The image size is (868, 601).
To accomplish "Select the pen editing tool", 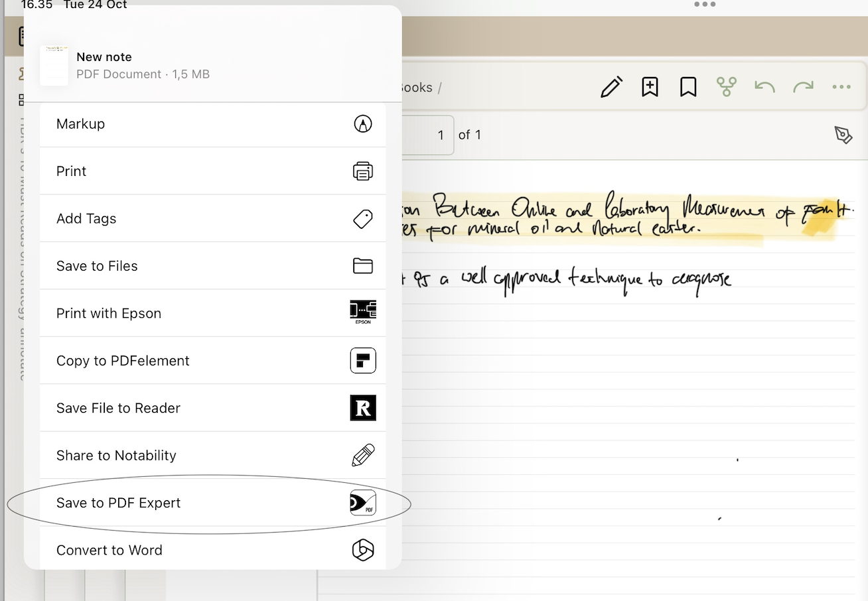I will [611, 86].
